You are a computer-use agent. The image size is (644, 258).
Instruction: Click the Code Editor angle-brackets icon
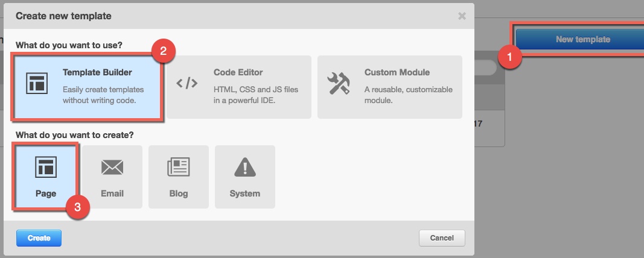click(187, 83)
